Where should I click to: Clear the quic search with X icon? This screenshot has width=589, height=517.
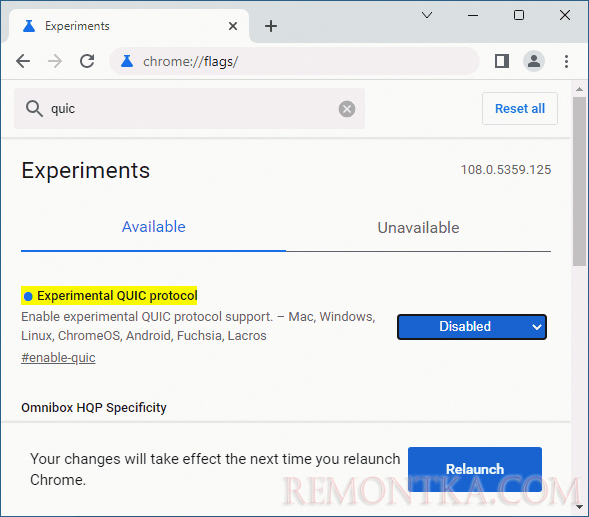[x=347, y=109]
